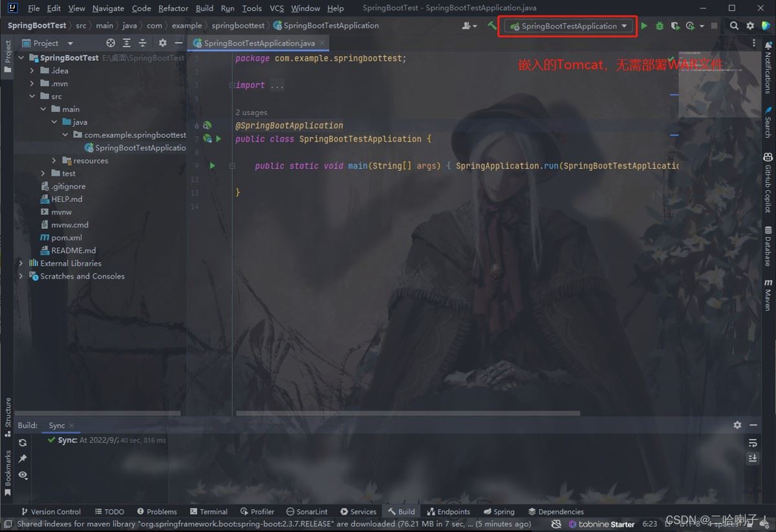Collapse the src folder
The height and width of the screenshot is (532, 776).
32,96
